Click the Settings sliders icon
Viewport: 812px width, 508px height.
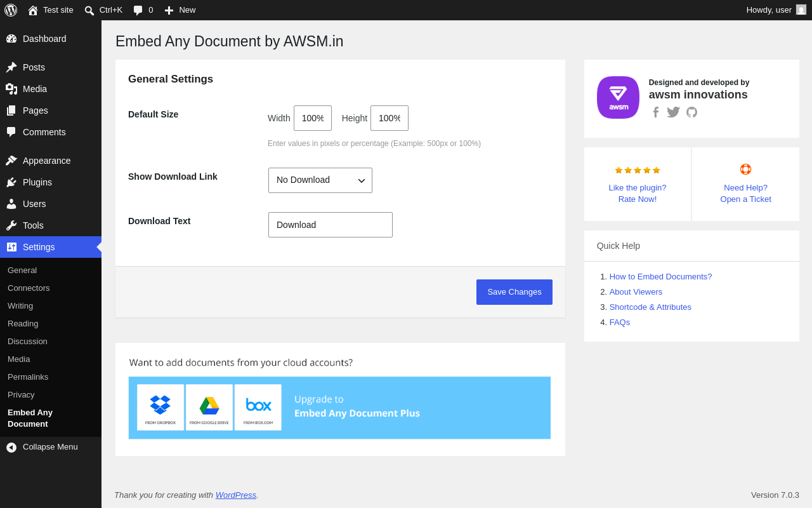[11, 247]
